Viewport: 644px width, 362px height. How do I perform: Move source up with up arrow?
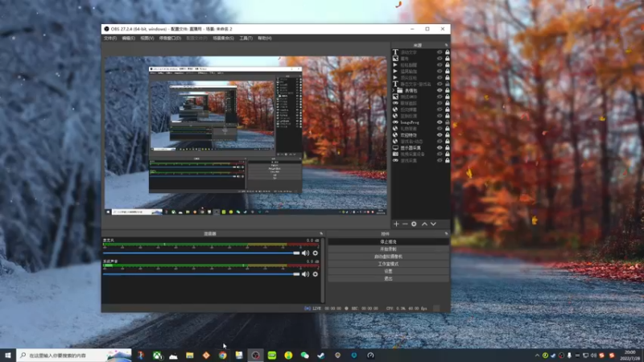tap(424, 224)
